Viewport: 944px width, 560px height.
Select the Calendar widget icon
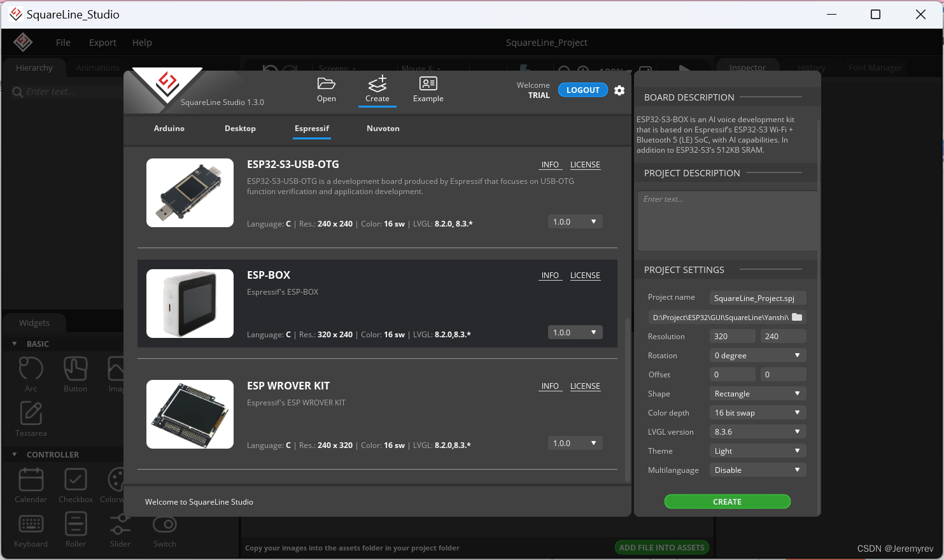click(x=31, y=479)
